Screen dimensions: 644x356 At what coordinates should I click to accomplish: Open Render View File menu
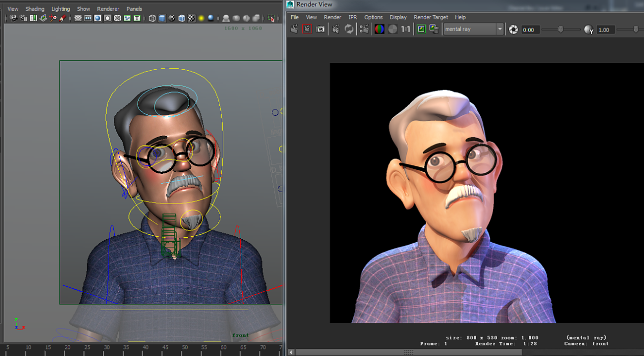295,17
